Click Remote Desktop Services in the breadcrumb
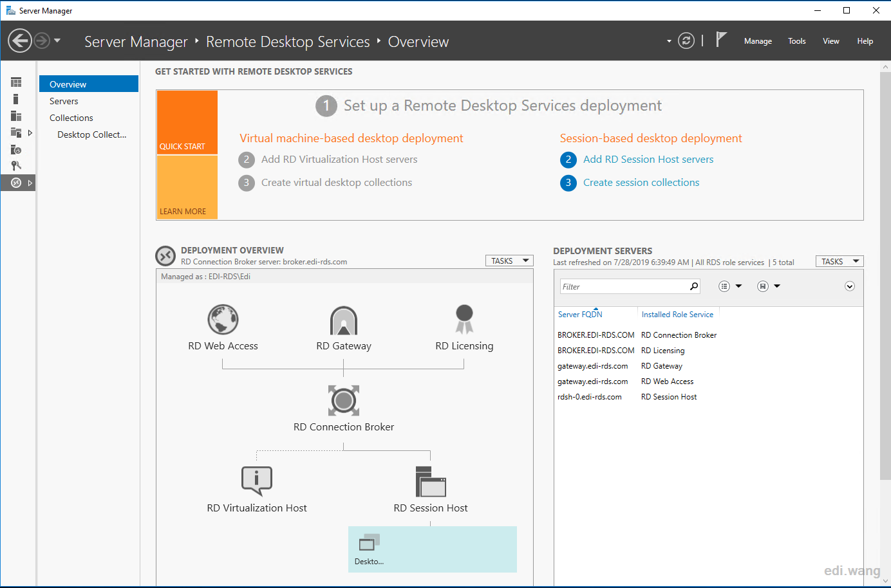Screen dimensions: 891x588 pos(288,42)
